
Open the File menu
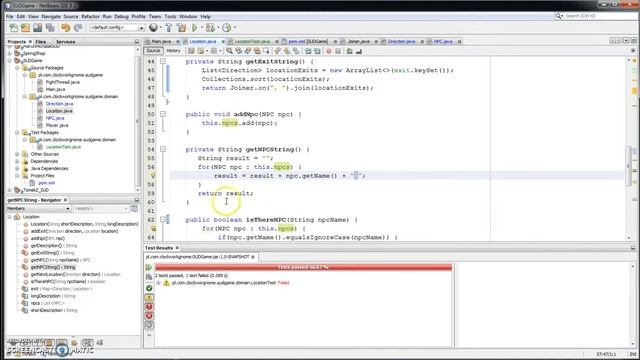9,17
